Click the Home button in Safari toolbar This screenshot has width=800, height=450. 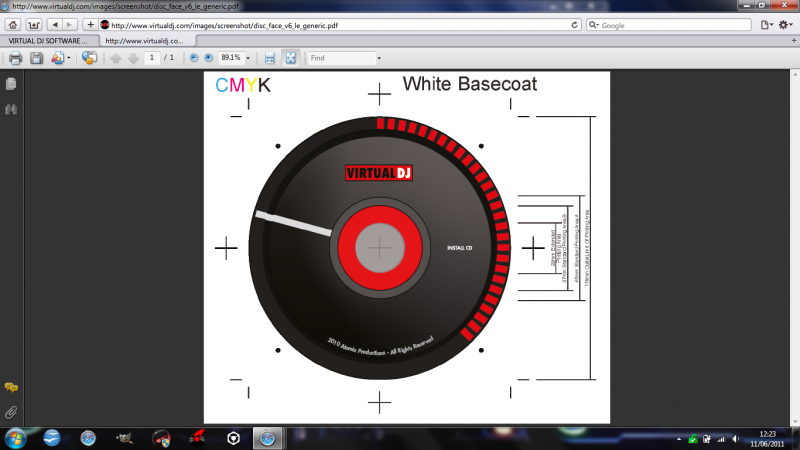[x=13, y=24]
